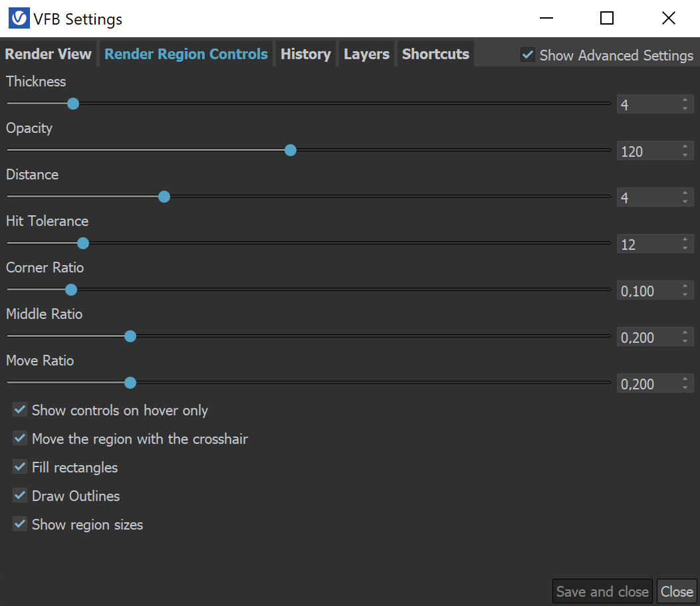The height and width of the screenshot is (606, 700).
Task: Open the History tab
Action: [306, 54]
